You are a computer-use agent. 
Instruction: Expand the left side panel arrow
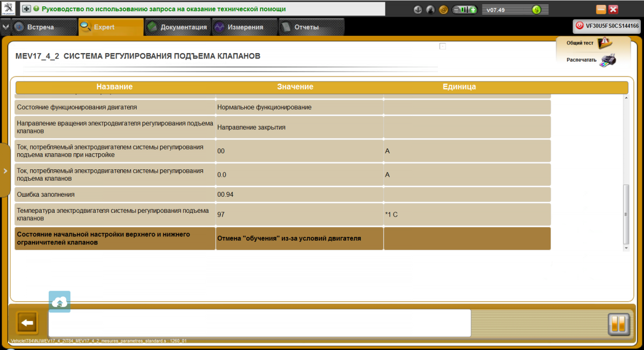click(x=5, y=170)
